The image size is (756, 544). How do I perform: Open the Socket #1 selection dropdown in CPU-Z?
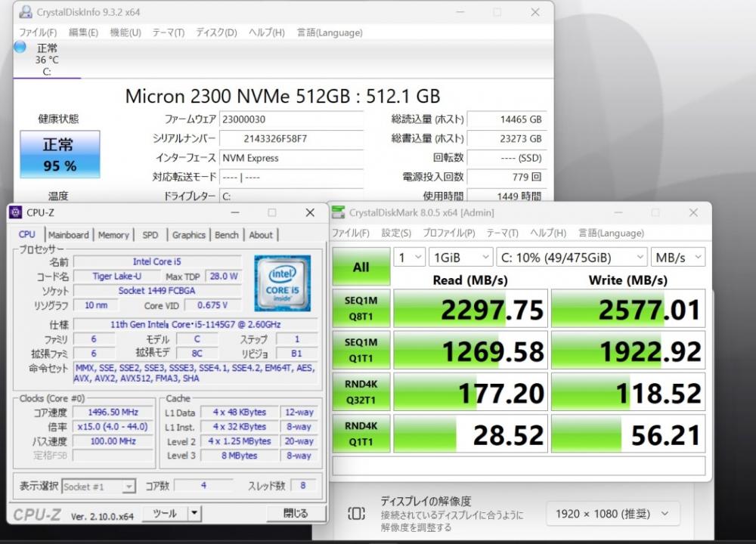point(99,487)
